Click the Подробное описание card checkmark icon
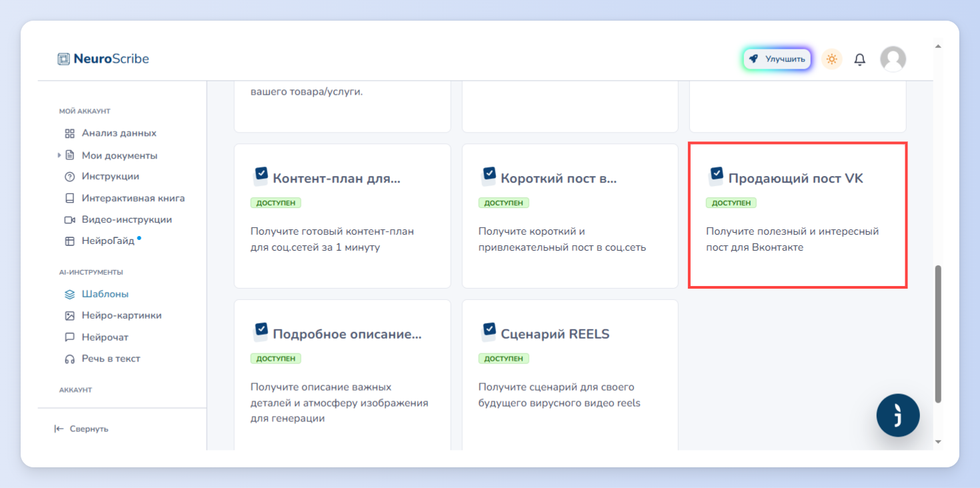The height and width of the screenshot is (488, 980). (261, 331)
